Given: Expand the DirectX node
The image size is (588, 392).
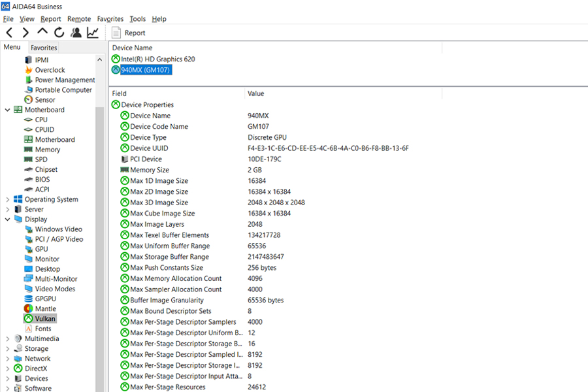Looking at the screenshot, I should (7, 368).
